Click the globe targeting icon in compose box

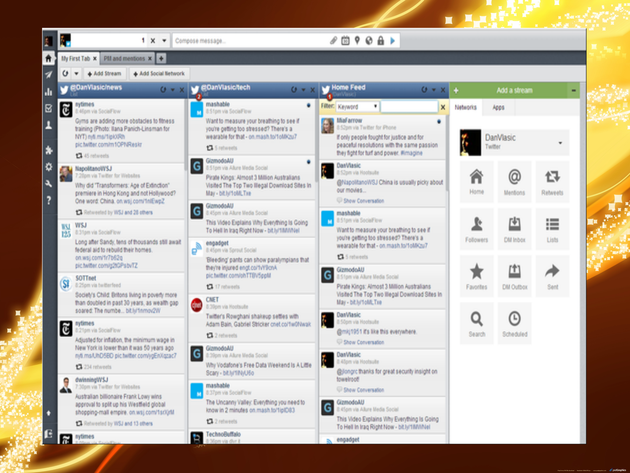tap(369, 41)
